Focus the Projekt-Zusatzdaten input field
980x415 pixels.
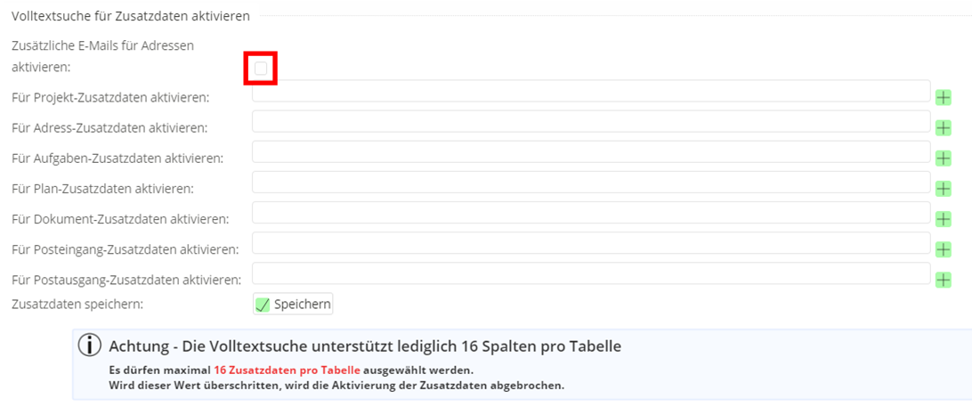[x=591, y=91]
